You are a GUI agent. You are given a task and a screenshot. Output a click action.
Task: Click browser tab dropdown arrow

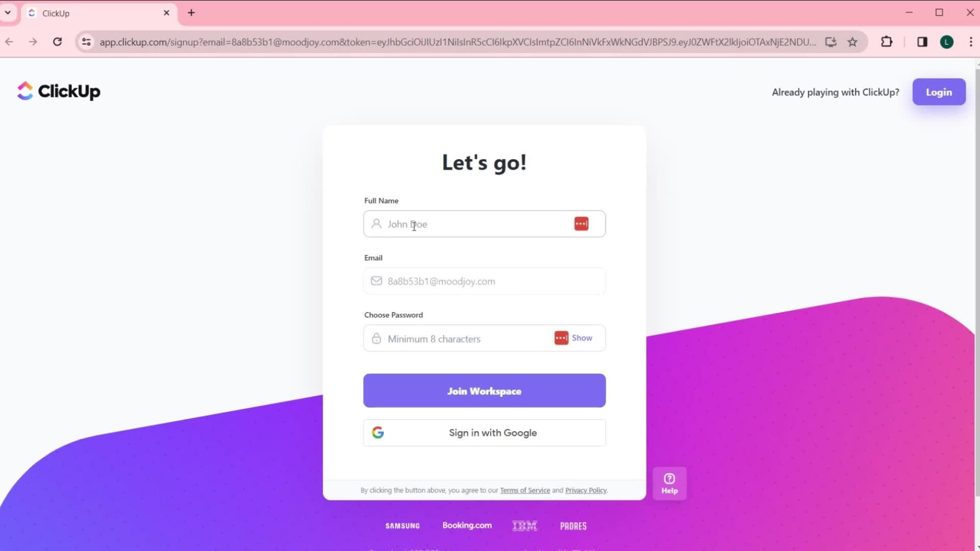(x=8, y=12)
